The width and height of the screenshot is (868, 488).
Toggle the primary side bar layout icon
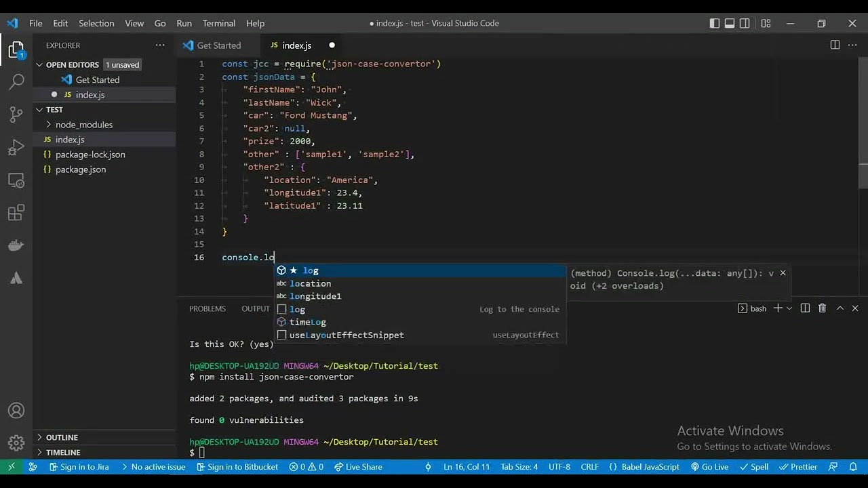click(x=715, y=23)
